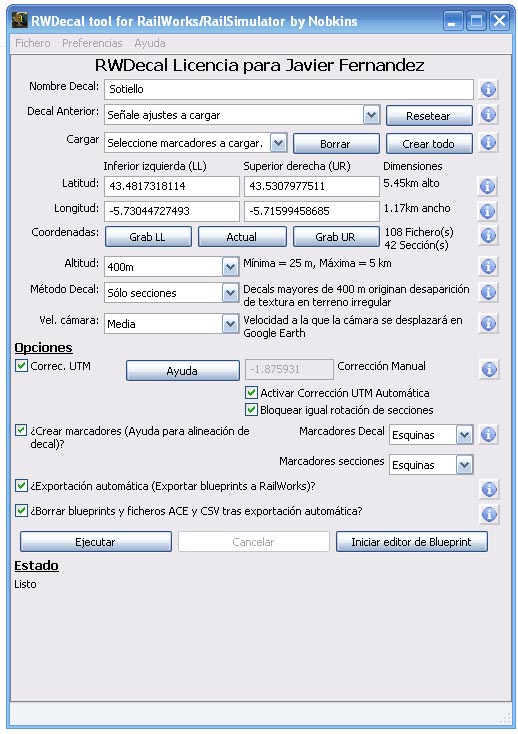Screen dimensions: 518x734
Task: Click the Ejecutar button
Action: tap(95, 542)
